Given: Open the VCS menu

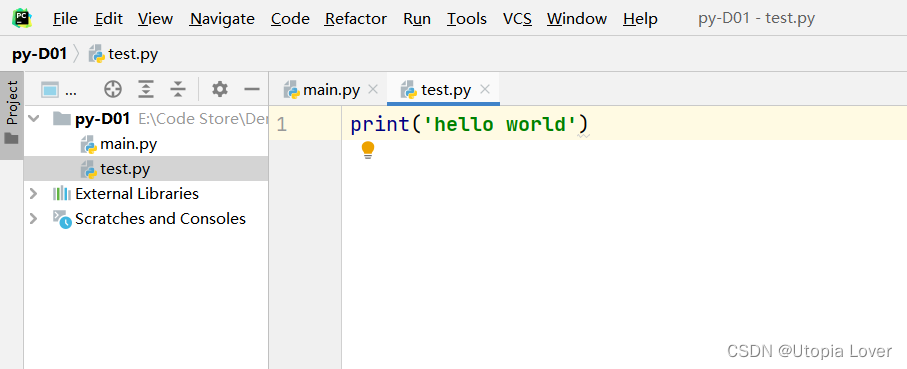Looking at the screenshot, I should [x=517, y=19].
